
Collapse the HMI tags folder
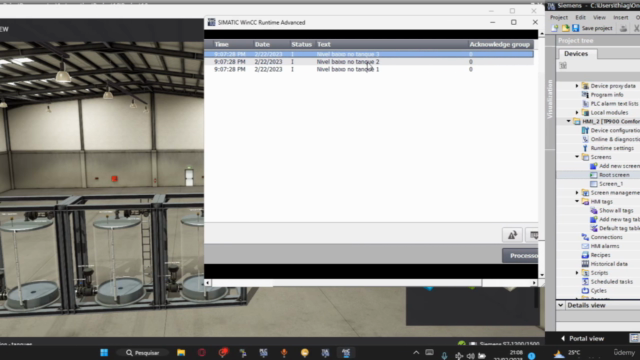[577, 201]
